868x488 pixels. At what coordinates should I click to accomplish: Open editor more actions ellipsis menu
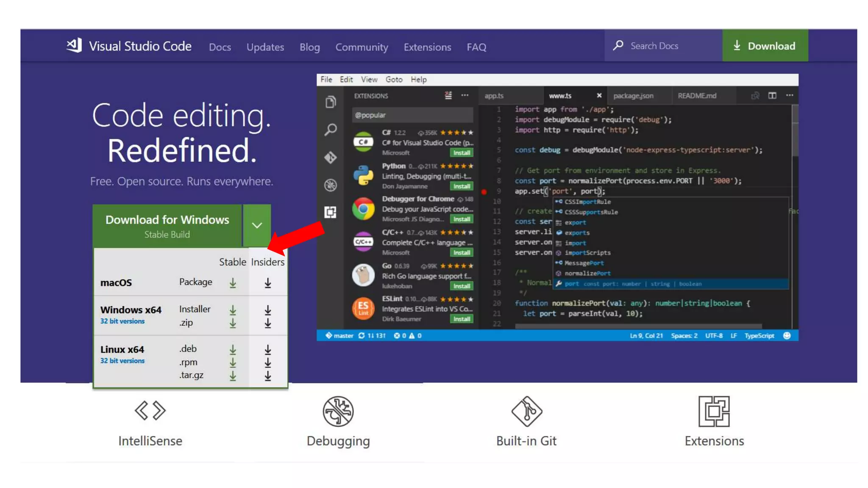[x=790, y=96]
